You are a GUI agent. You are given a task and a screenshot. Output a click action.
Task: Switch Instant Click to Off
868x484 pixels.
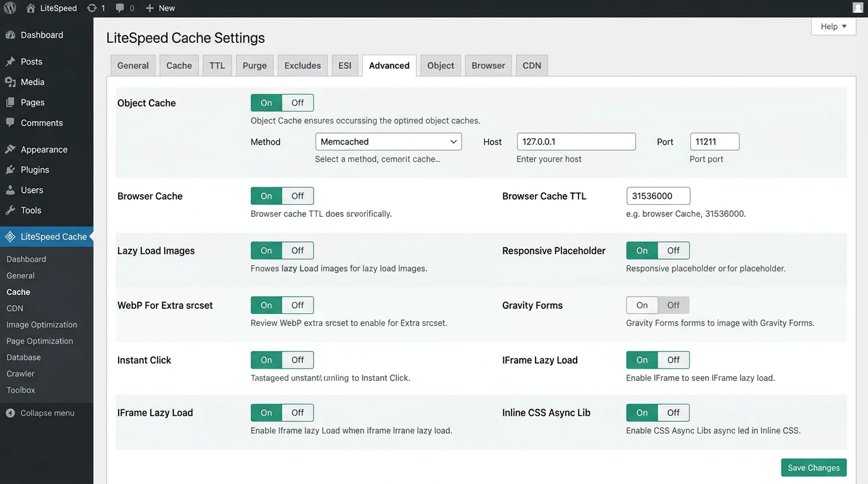[x=298, y=360]
